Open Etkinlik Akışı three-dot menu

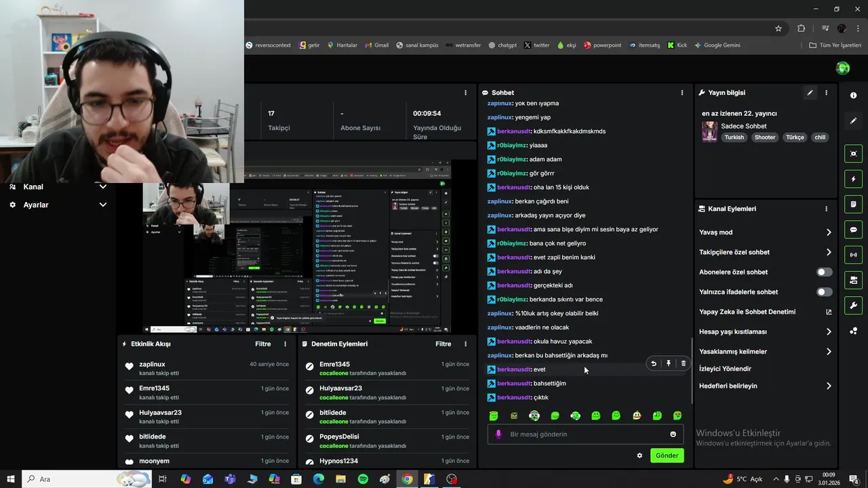(285, 344)
